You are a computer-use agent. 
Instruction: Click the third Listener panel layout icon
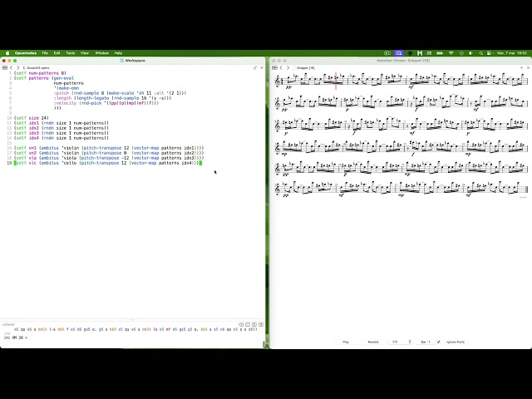coord(254,325)
